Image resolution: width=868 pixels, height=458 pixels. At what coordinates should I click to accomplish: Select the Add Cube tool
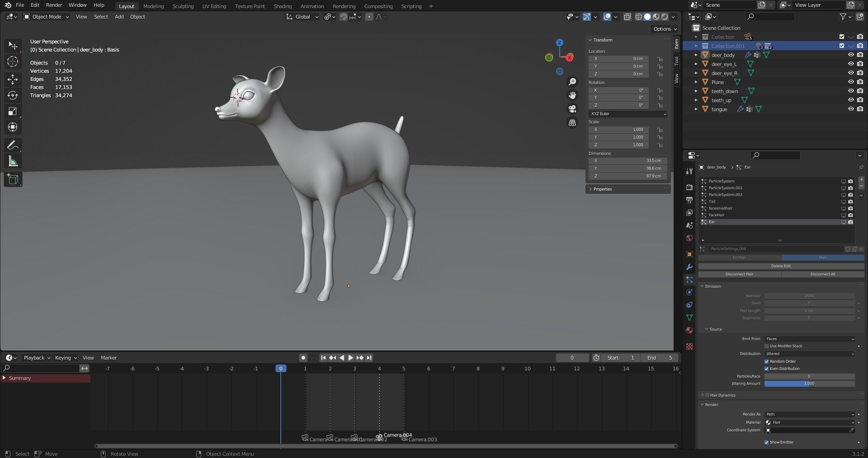[x=13, y=179]
